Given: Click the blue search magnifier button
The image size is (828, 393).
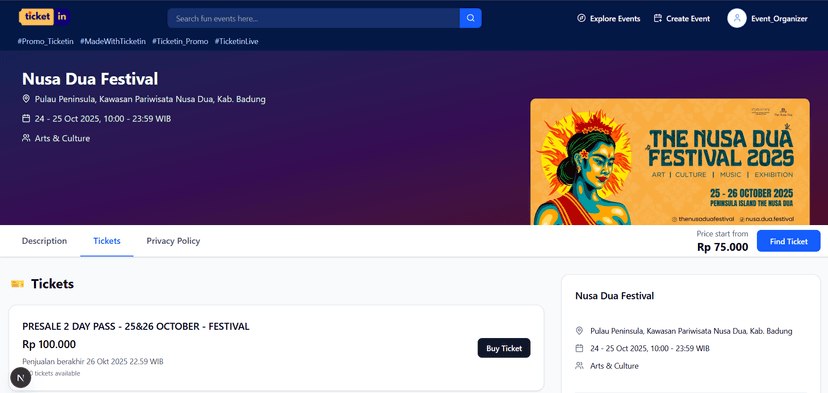Looking at the screenshot, I should [x=471, y=18].
